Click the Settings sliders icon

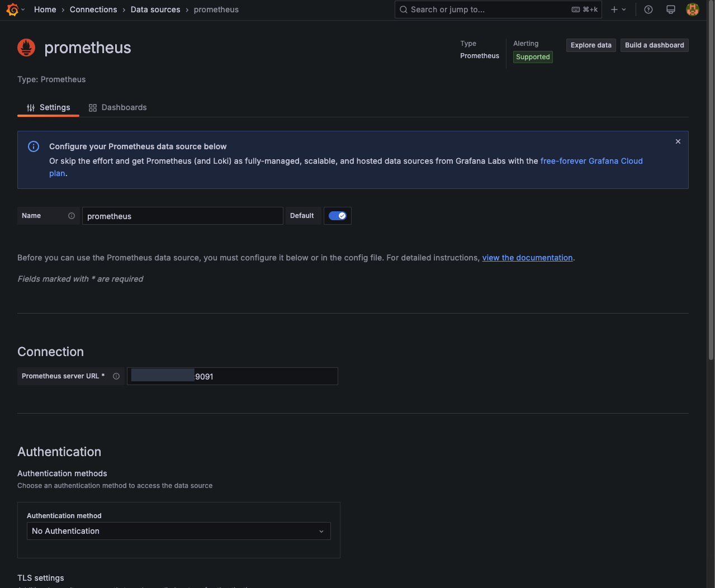click(31, 108)
